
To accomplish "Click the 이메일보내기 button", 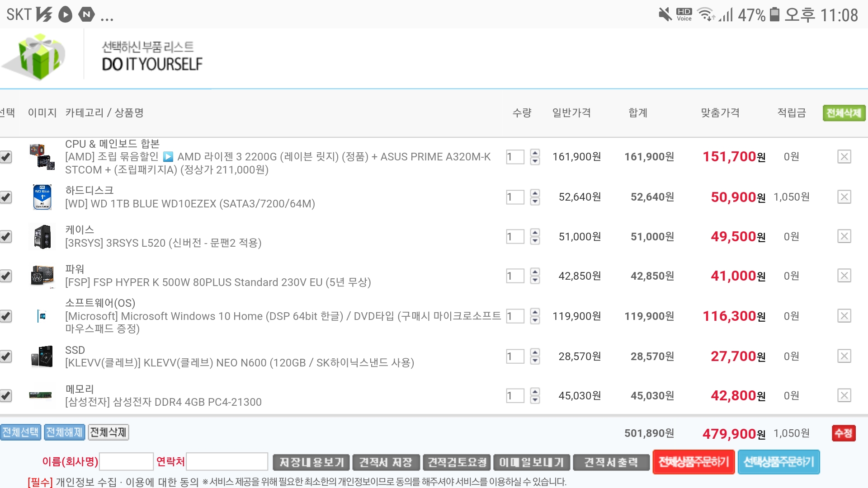I will pos(532,462).
